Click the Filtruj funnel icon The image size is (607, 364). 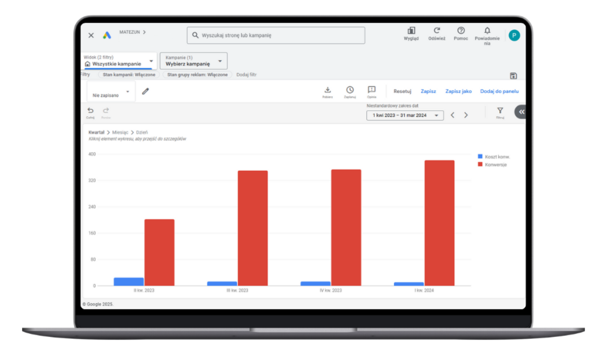click(x=500, y=111)
